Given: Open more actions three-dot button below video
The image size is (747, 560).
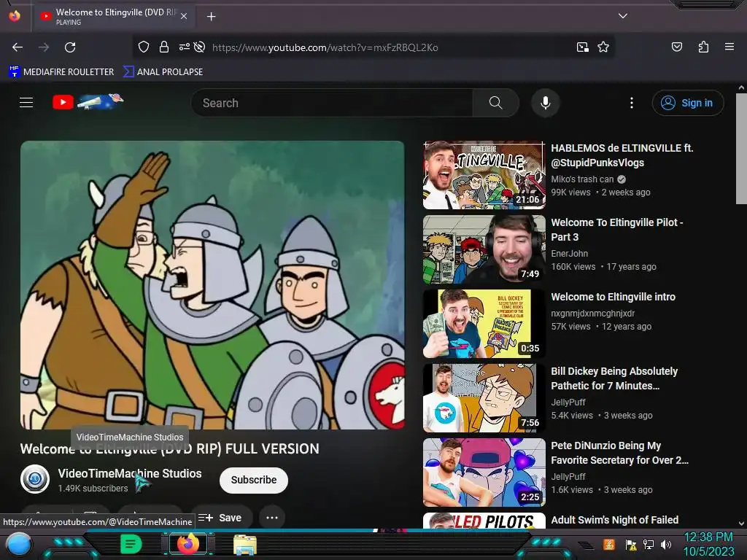Looking at the screenshot, I should (x=272, y=518).
